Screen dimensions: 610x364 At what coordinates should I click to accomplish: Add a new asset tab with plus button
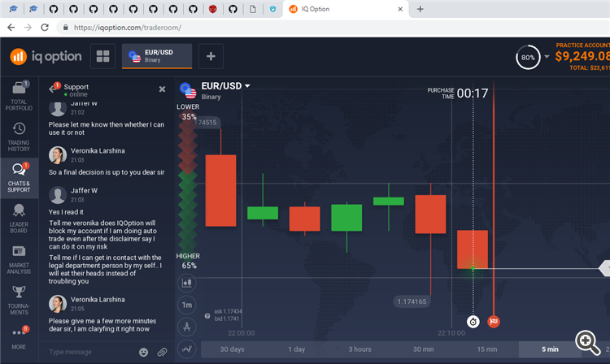click(211, 56)
